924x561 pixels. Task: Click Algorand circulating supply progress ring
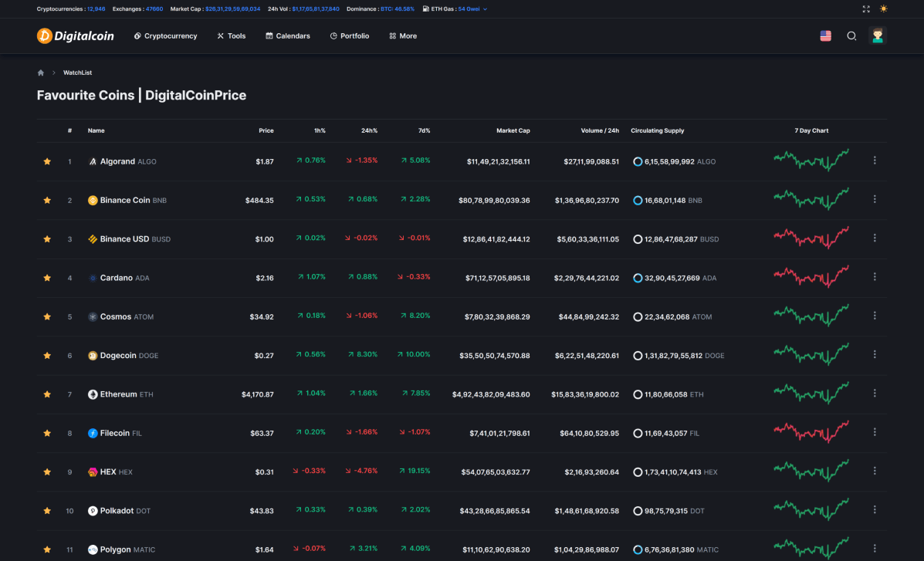638,161
